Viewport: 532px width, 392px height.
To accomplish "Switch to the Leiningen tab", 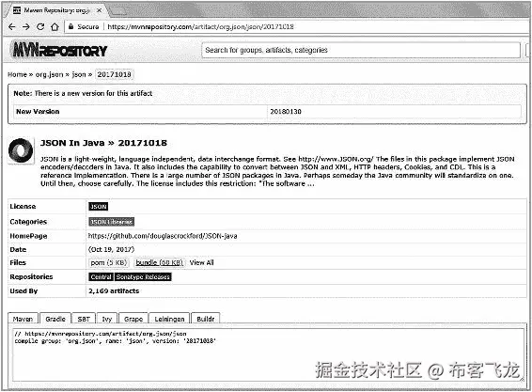I will pyautogui.click(x=169, y=319).
